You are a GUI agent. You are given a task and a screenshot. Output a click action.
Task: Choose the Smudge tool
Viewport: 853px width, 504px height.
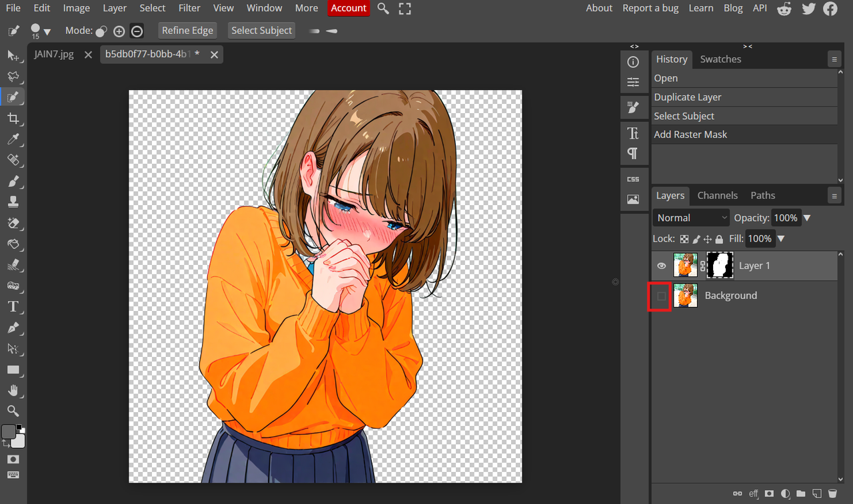[x=13, y=265]
